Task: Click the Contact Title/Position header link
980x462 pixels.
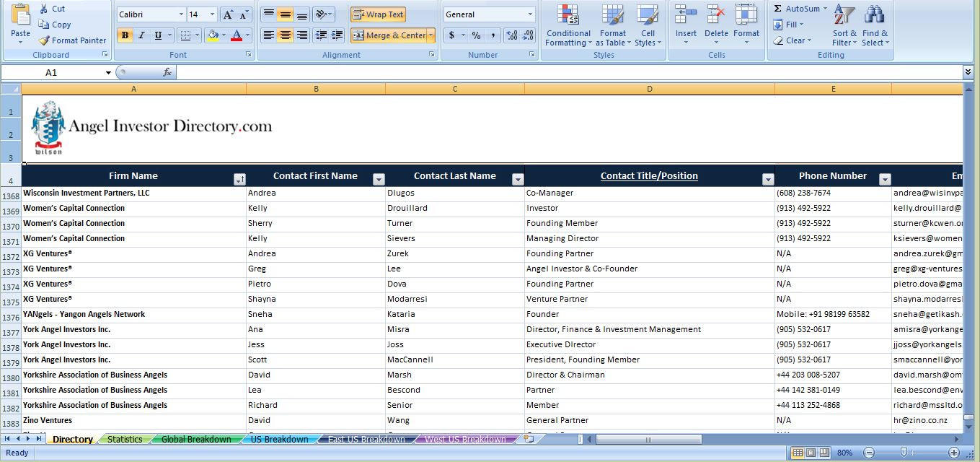Action: coord(649,175)
